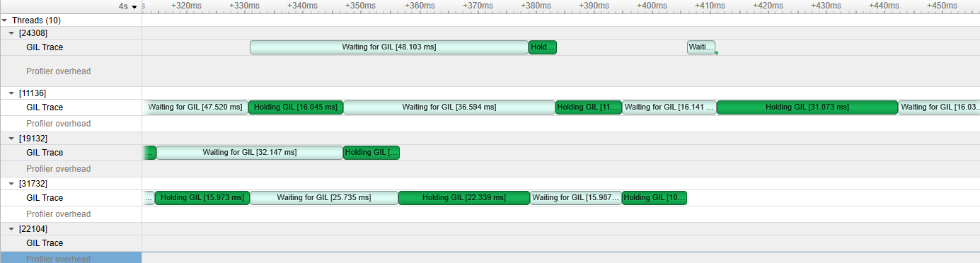980x263 pixels.
Task: Select Holding GIL [15.973 ms] block
Action: click(x=202, y=198)
